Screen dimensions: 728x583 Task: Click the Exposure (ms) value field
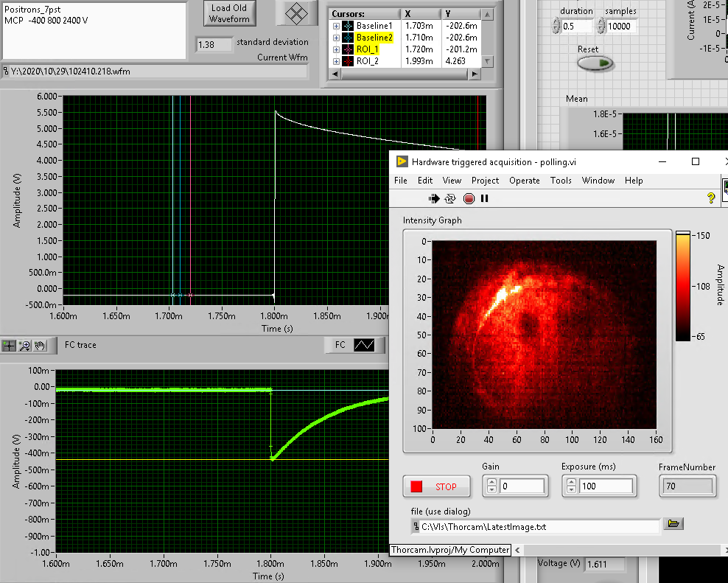click(x=604, y=486)
